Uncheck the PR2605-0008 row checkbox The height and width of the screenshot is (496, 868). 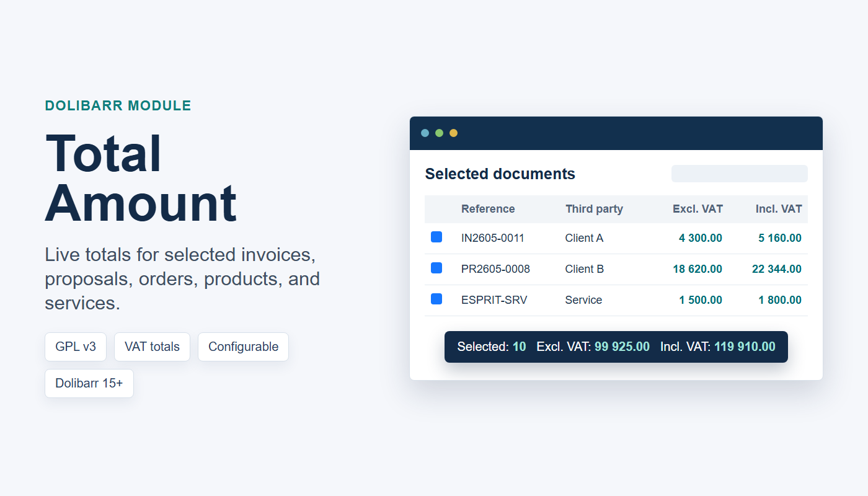click(436, 268)
